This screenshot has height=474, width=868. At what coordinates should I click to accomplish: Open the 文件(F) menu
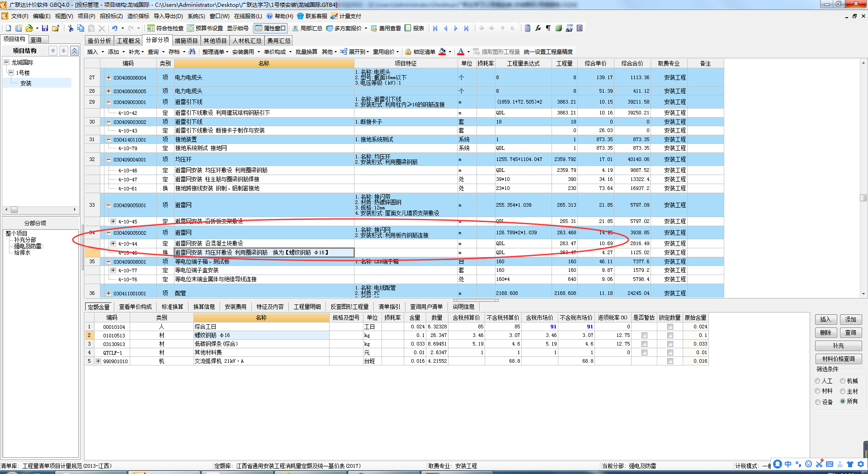coord(19,16)
